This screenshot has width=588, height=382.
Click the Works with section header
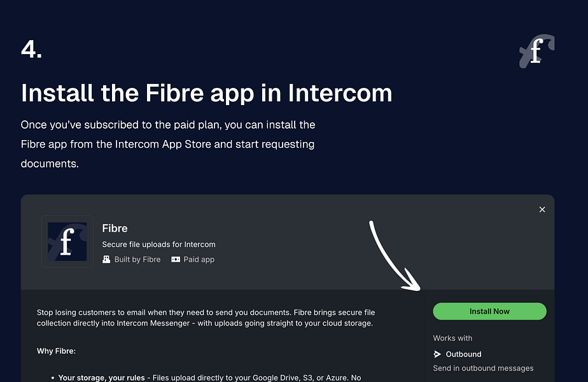[452, 338]
